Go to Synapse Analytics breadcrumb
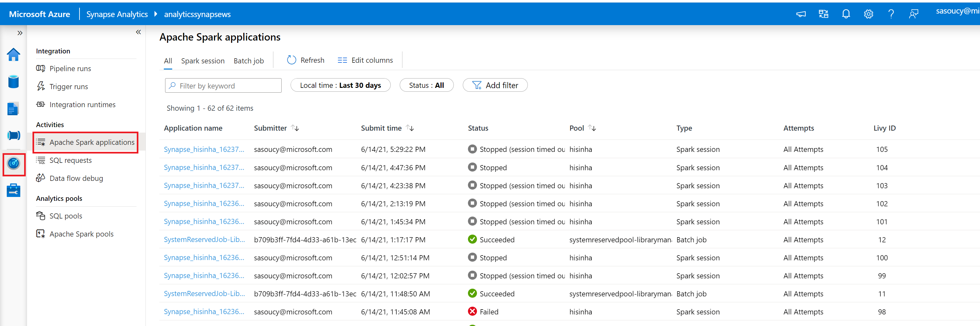The image size is (980, 326). [x=117, y=14]
